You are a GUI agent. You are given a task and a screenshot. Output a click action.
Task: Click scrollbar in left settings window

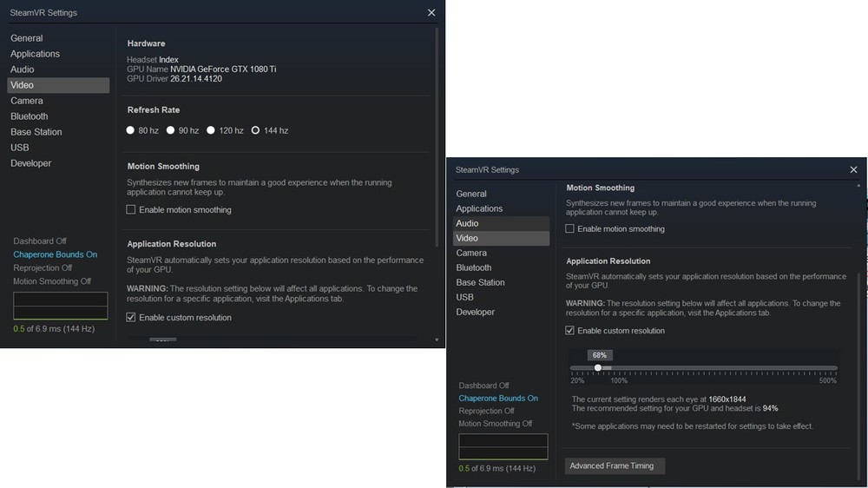pyautogui.click(x=437, y=138)
